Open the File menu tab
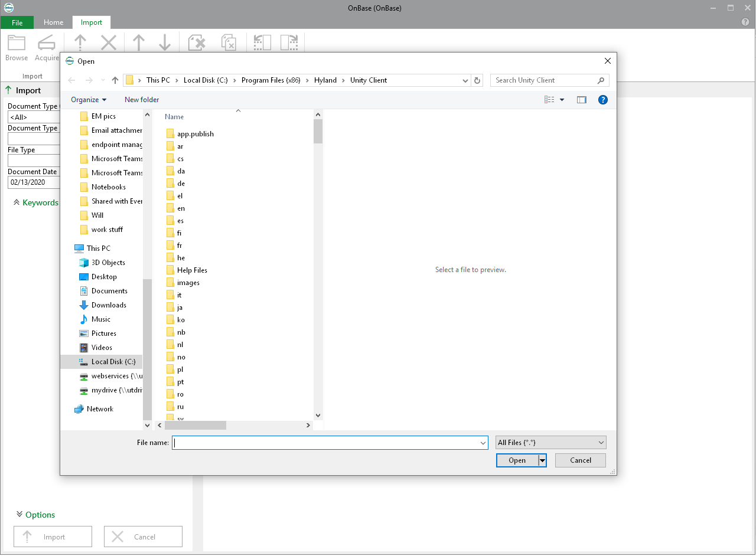This screenshot has width=756, height=556. point(17,22)
